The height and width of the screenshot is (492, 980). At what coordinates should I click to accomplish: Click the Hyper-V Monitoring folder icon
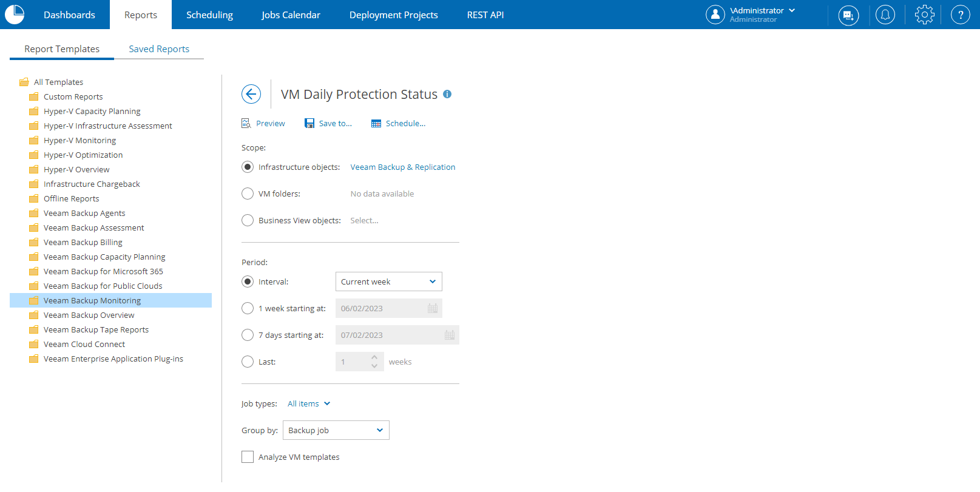coord(34,140)
